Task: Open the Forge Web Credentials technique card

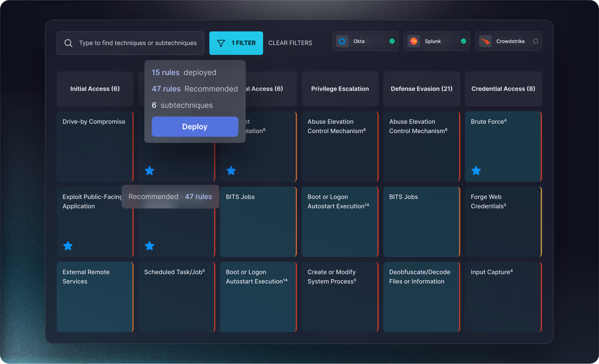Action: click(x=503, y=222)
